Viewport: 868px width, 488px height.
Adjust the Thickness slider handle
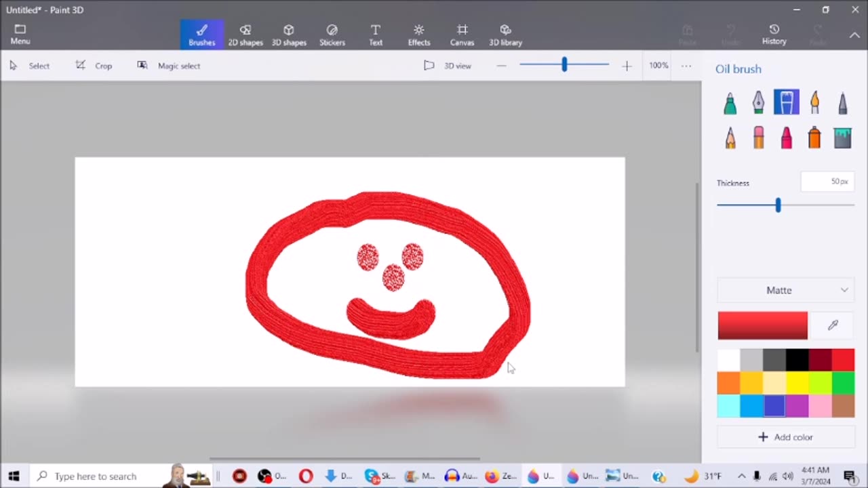[778, 205]
